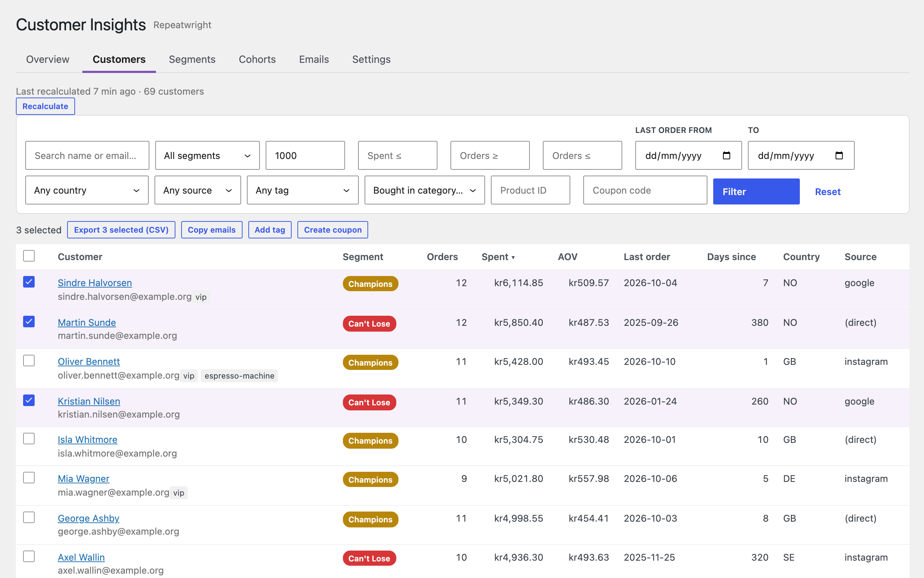
Task: Sort by the Days since column header
Action: point(731,257)
